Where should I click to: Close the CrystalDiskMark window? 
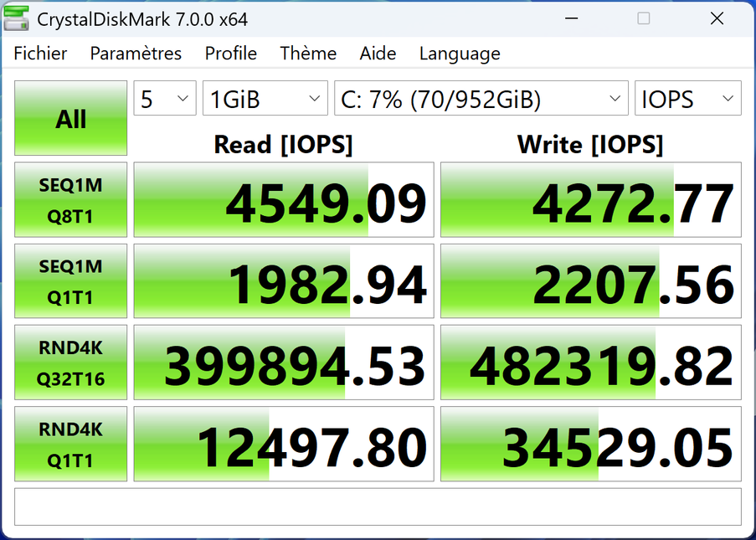717,18
